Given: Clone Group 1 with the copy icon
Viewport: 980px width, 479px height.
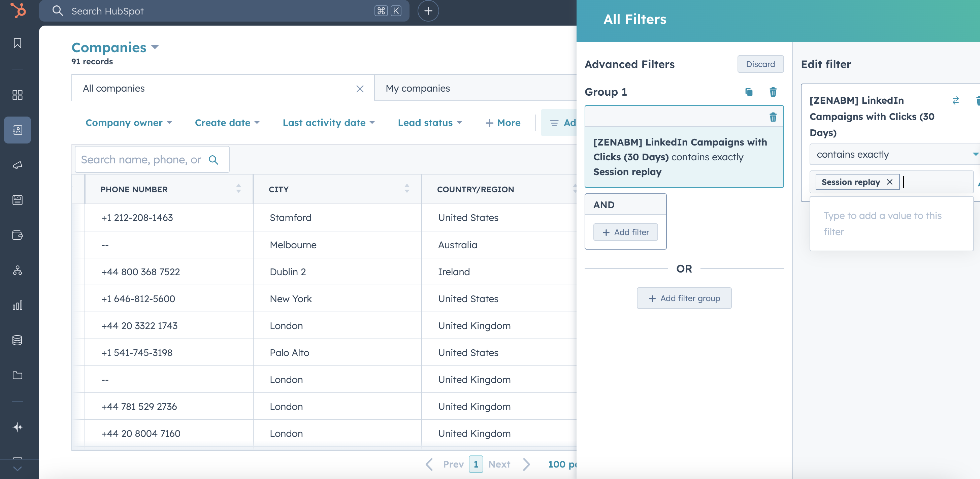Looking at the screenshot, I should pos(749,92).
